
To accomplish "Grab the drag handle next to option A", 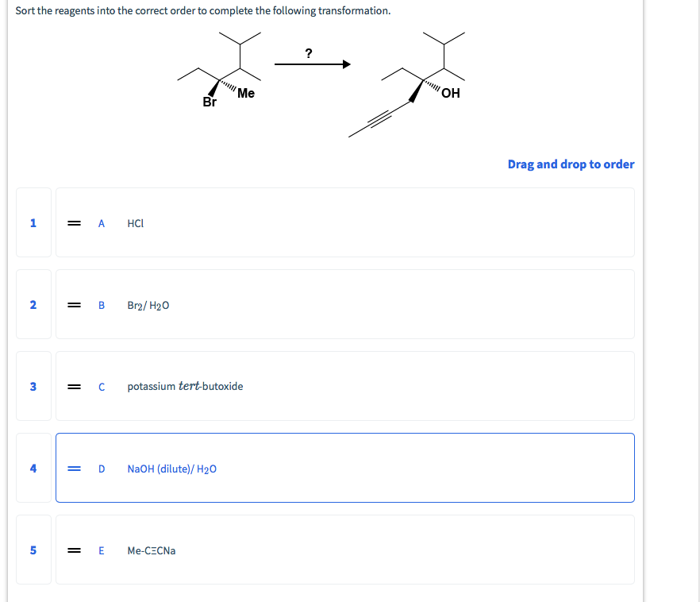I will [x=75, y=223].
